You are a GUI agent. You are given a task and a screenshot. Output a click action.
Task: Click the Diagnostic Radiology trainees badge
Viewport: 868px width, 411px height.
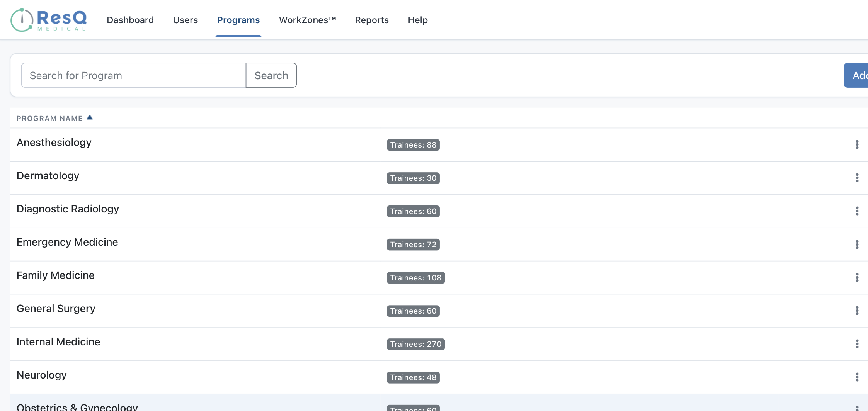pyautogui.click(x=413, y=211)
